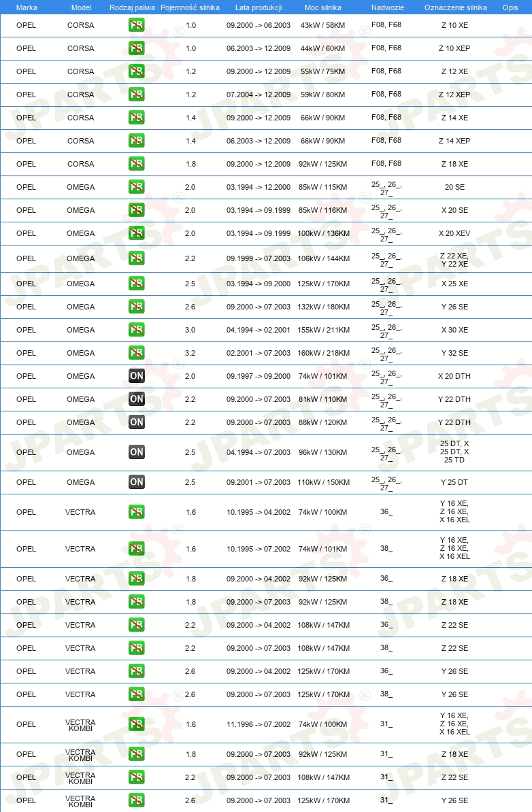Click the Lata produkcji column header
This screenshot has width=532, height=812.
[259, 7]
